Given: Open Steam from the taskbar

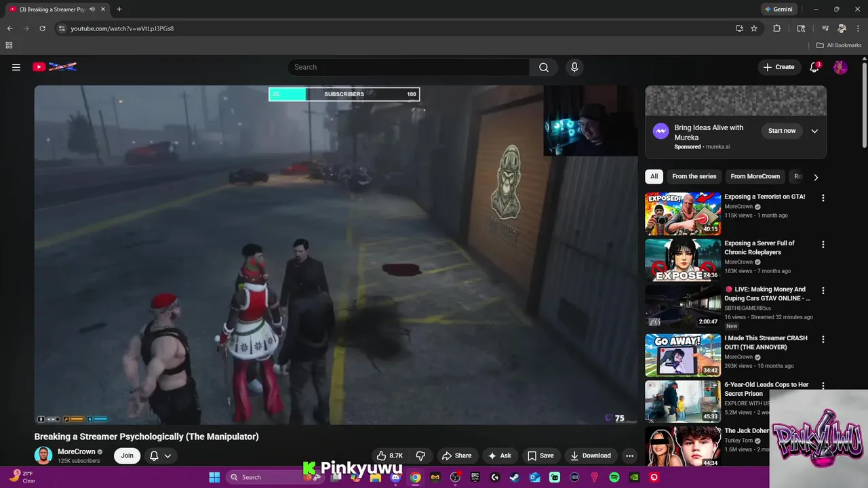Looking at the screenshot, I should [x=515, y=477].
